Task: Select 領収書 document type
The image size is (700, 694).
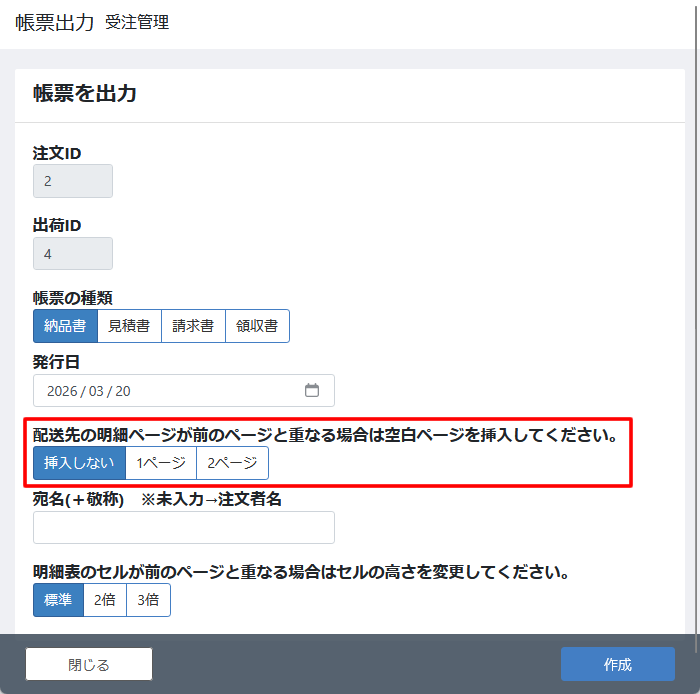Action: tap(257, 326)
